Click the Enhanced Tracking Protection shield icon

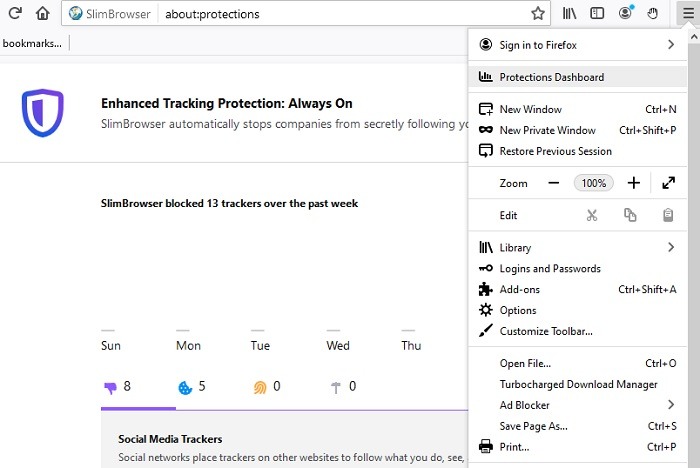tap(42, 113)
